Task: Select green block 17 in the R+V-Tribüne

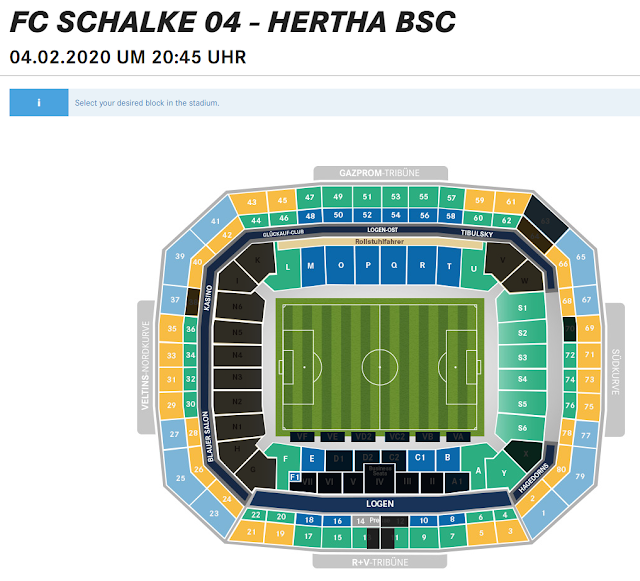Action: (x=308, y=536)
